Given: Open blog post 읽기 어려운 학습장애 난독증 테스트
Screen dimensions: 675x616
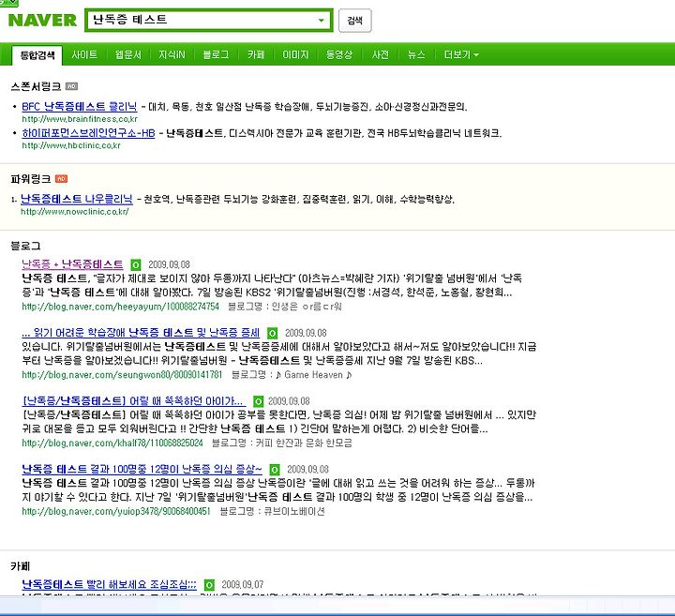Looking at the screenshot, I should [x=141, y=333].
